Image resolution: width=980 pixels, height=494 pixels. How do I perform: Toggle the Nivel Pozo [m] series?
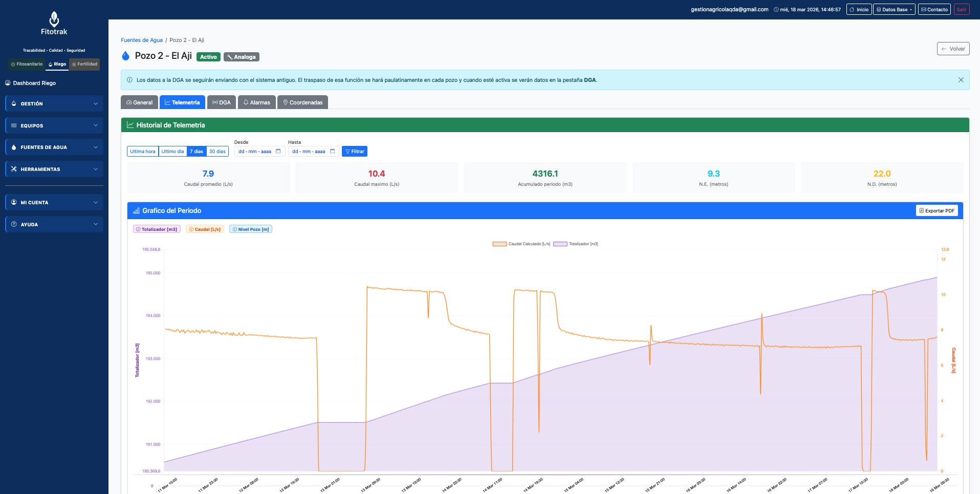(251, 229)
